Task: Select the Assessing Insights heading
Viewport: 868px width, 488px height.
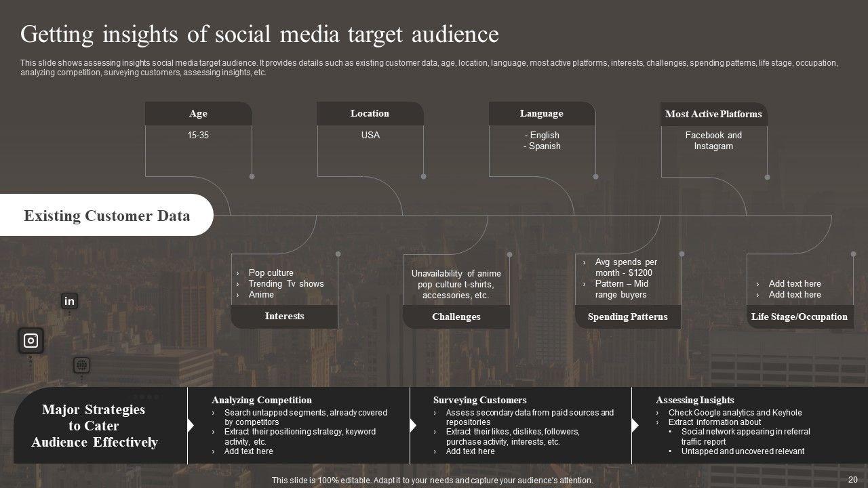Action: point(695,401)
